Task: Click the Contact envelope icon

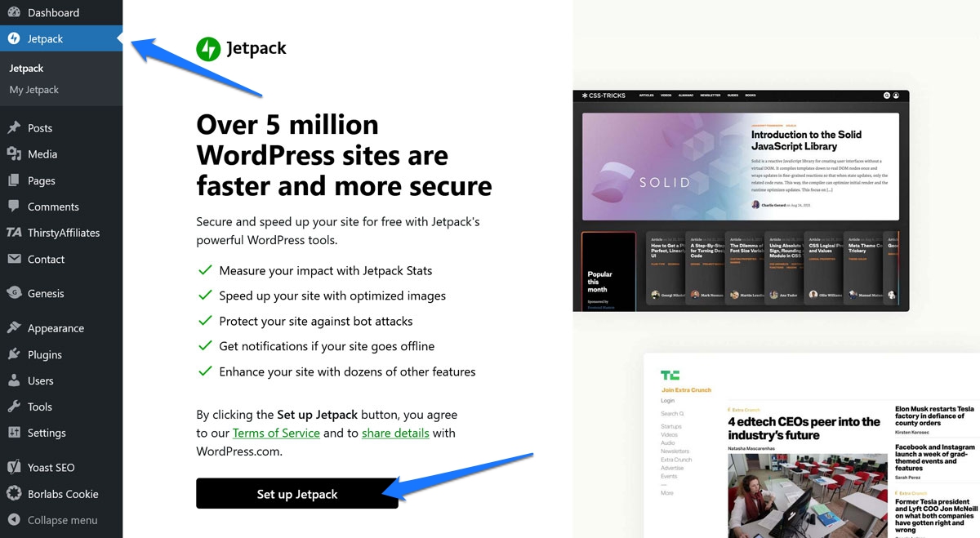Action: point(13,259)
